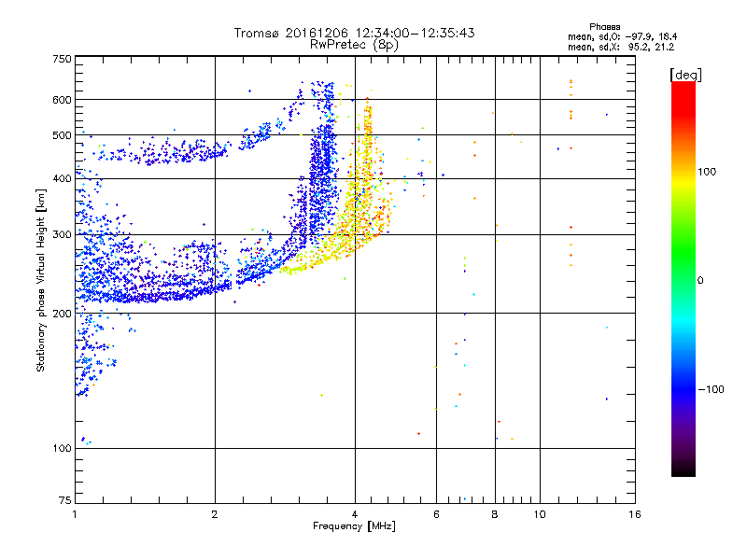The width and height of the screenshot is (747, 560).
Task: Click the x-axis tick label '8'
Action: tap(495, 514)
